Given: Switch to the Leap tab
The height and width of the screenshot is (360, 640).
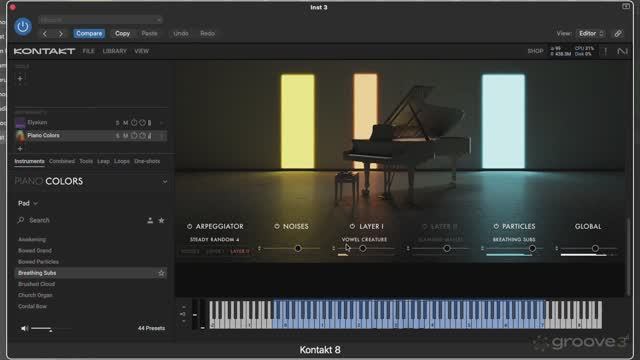Looking at the screenshot, I should point(103,161).
